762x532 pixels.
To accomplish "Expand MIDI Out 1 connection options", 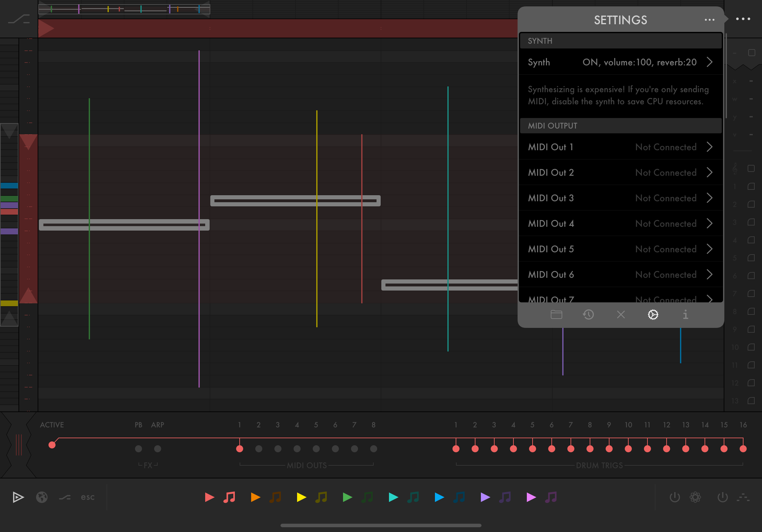I will (709, 147).
